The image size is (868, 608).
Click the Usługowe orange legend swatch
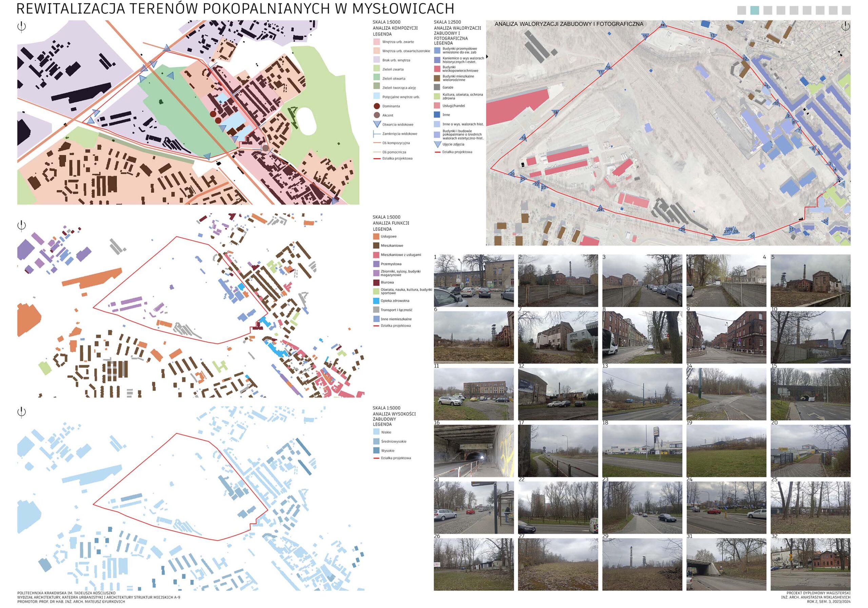pyautogui.click(x=376, y=236)
